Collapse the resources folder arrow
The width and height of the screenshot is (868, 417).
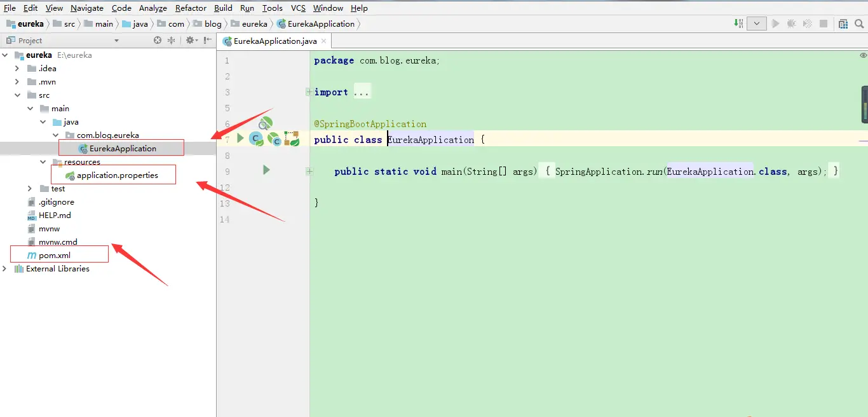pos(43,162)
